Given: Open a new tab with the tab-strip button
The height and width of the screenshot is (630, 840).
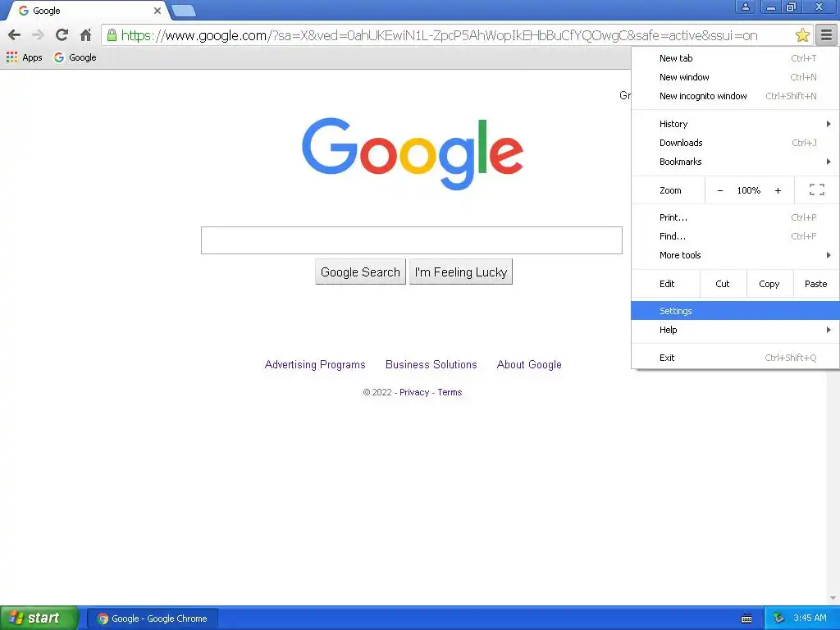Looking at the screenshot, I should click(x=183, y=11).
